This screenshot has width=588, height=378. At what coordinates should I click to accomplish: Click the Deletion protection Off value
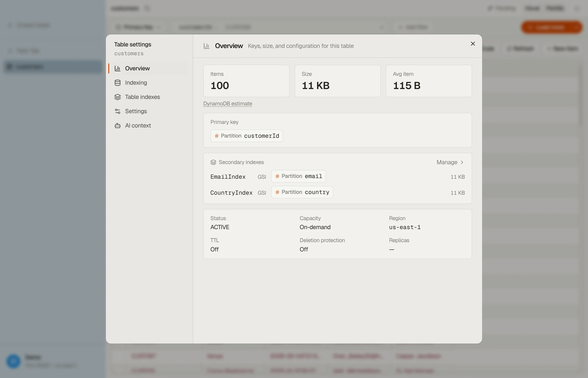304,249
